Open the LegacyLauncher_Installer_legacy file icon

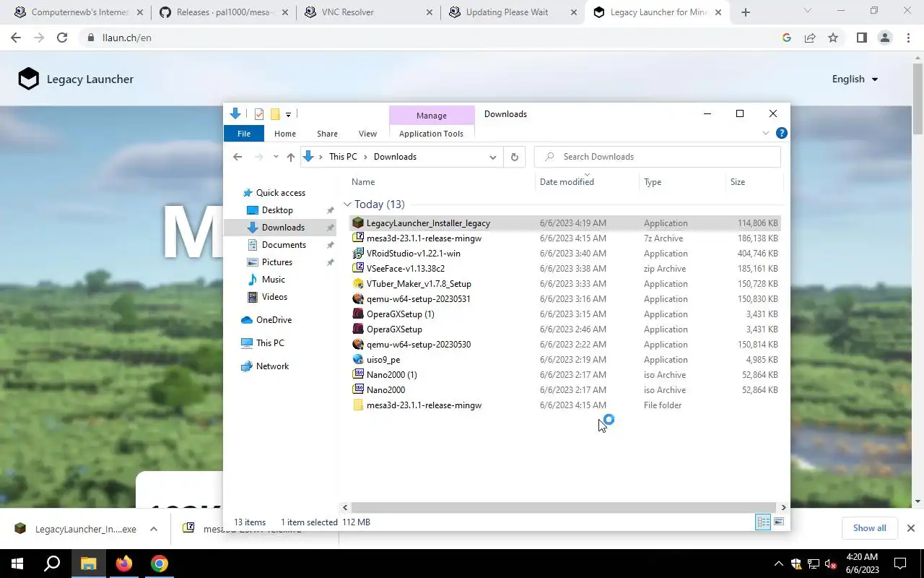(x=357, y=223)
